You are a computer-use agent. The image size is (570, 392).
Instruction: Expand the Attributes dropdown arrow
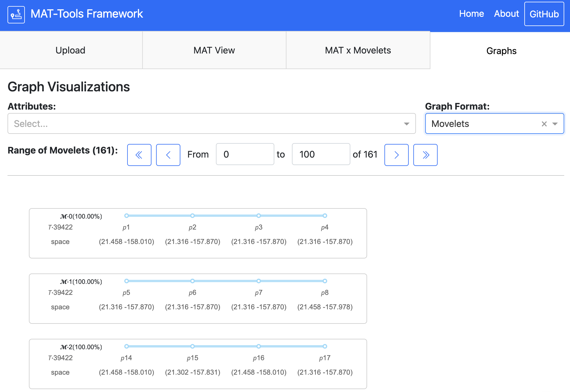tap(406, 124)
